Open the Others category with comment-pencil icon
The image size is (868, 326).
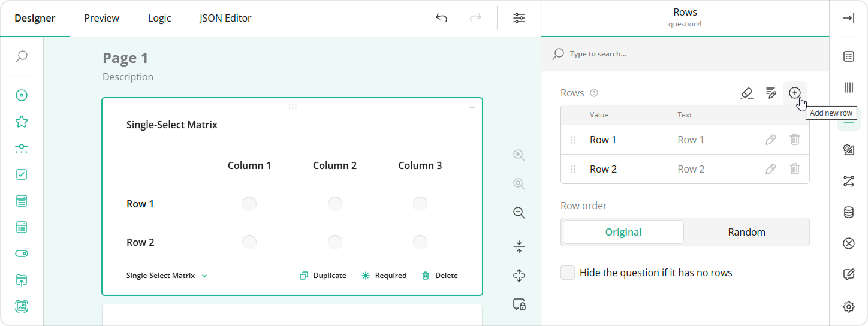point(849,274)
